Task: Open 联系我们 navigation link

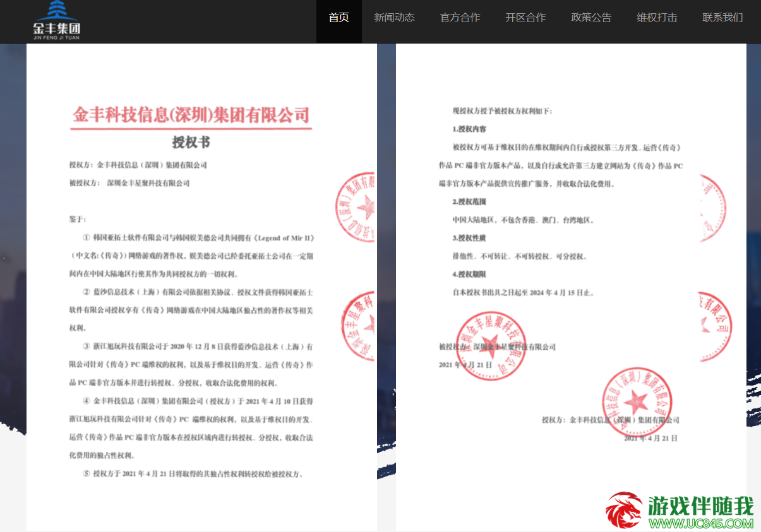Action: [x=722, y=18]
